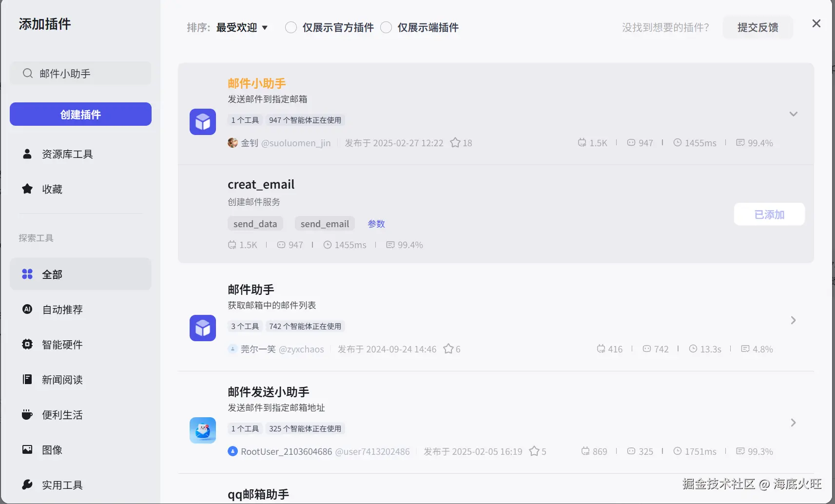Click 莞尔一笑 author avatar

(x=233, y=349)
